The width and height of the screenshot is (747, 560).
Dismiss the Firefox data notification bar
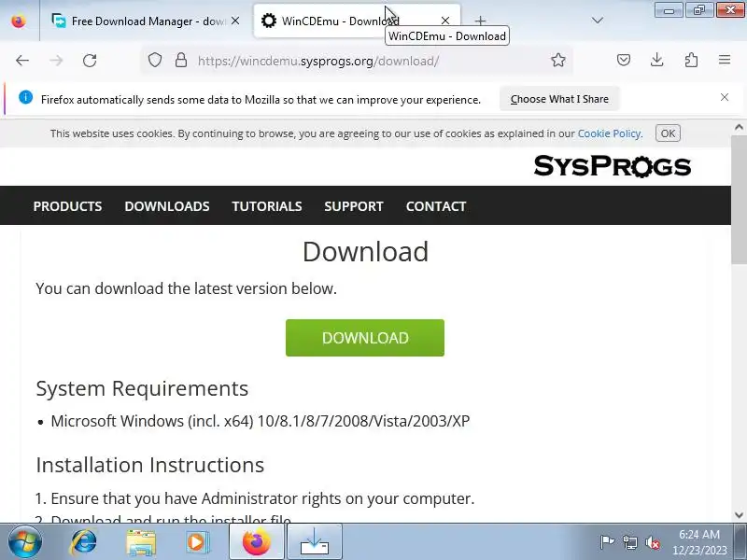[x=725, y=97]
